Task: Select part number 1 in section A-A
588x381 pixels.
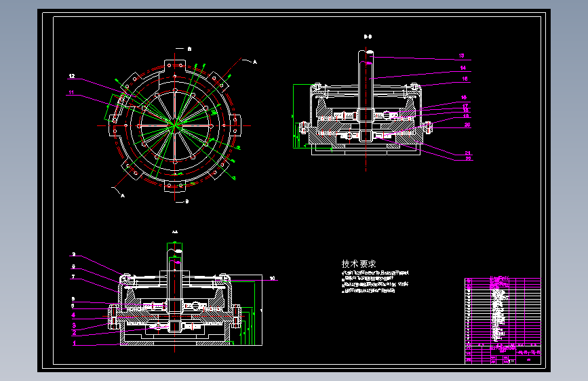Action: tap(74, 343)
